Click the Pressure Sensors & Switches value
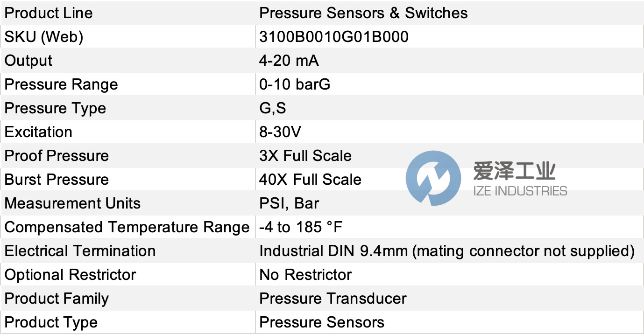644x334 pixels. (363, 13)
